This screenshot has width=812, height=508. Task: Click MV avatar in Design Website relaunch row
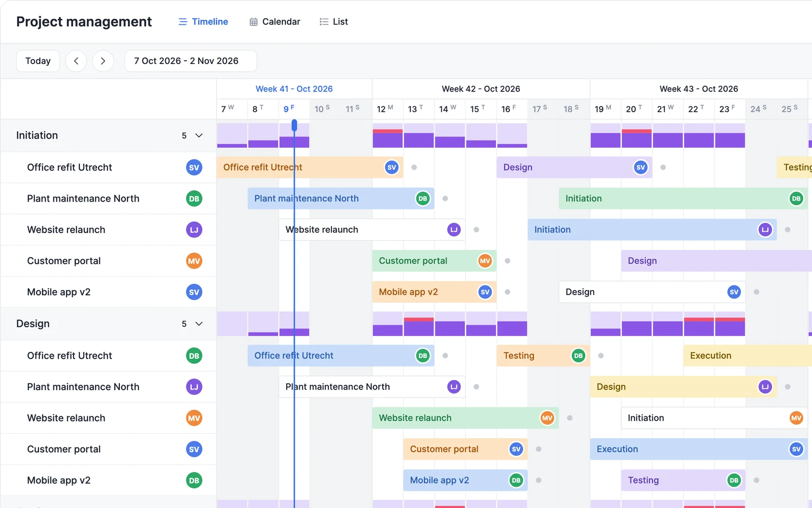pos(194,418)
